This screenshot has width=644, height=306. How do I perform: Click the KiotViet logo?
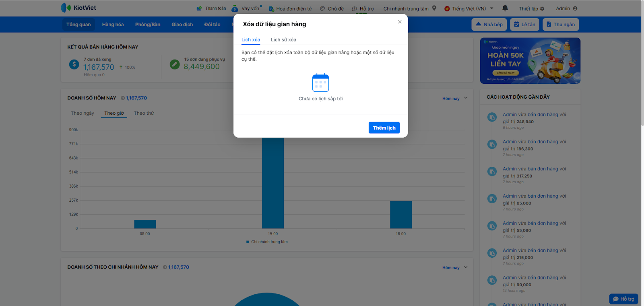pyautogui.click(x=78, y=8)
